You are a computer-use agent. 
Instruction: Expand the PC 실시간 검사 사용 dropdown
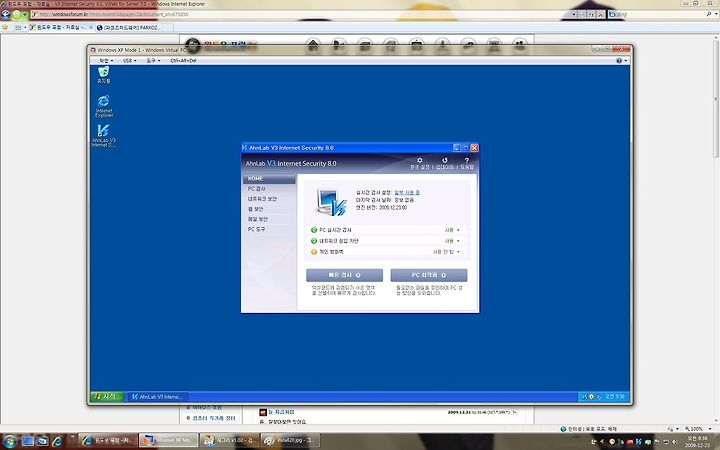452,230
